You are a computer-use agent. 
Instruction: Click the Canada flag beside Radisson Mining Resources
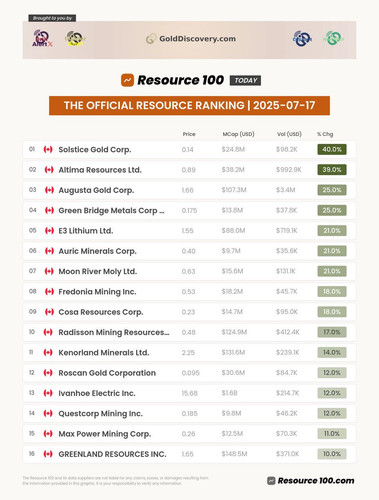click(48, 332)
